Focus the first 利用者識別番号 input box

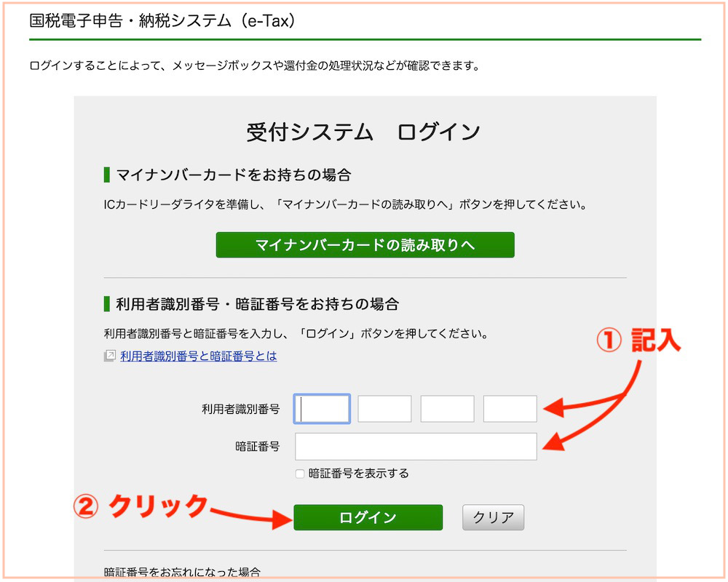pos(322,409)
